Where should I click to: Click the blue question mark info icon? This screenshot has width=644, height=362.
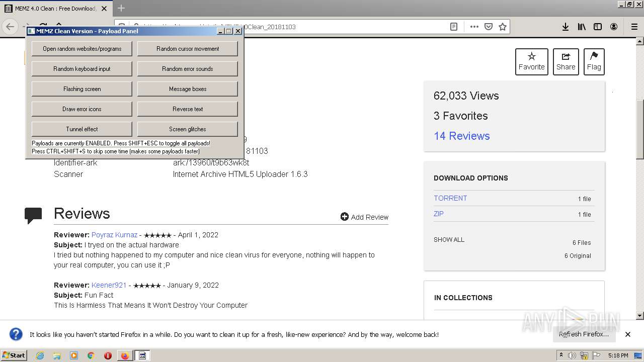coord(16,334)
